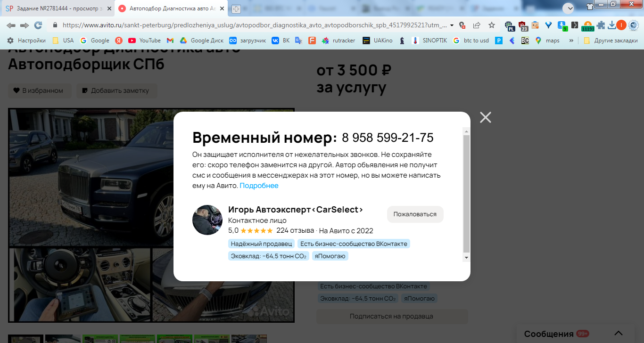Open the Google bookmark
The width and height of the screenshot is (644, 343).
pyautogui.click(x=95, y=41)
